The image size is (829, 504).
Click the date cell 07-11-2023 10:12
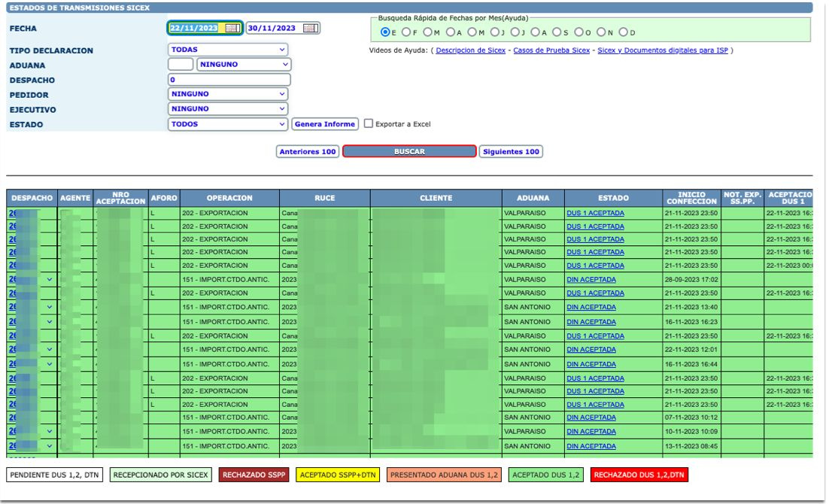click(691, 417)
